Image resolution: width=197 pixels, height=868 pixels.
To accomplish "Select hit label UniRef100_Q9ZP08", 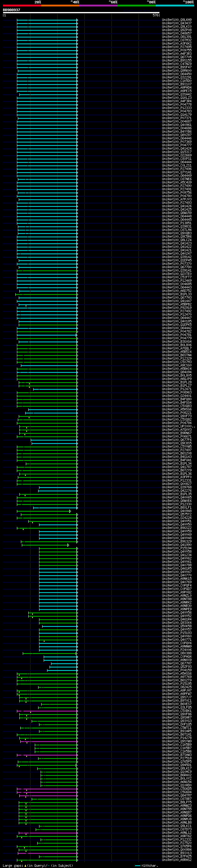I will point(177,30).
